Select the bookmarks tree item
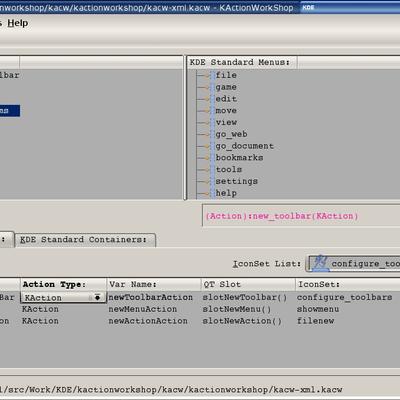400x400 pixels. (239, 158)
